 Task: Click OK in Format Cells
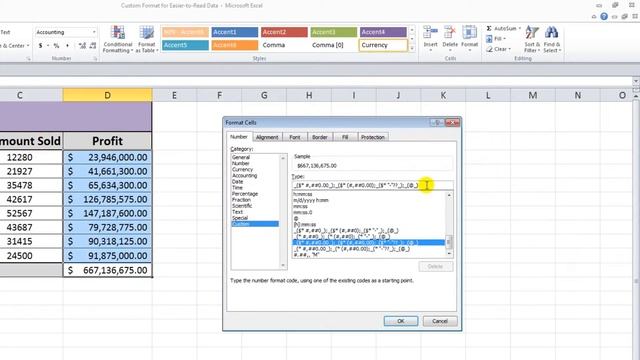[x=401, y=321]
